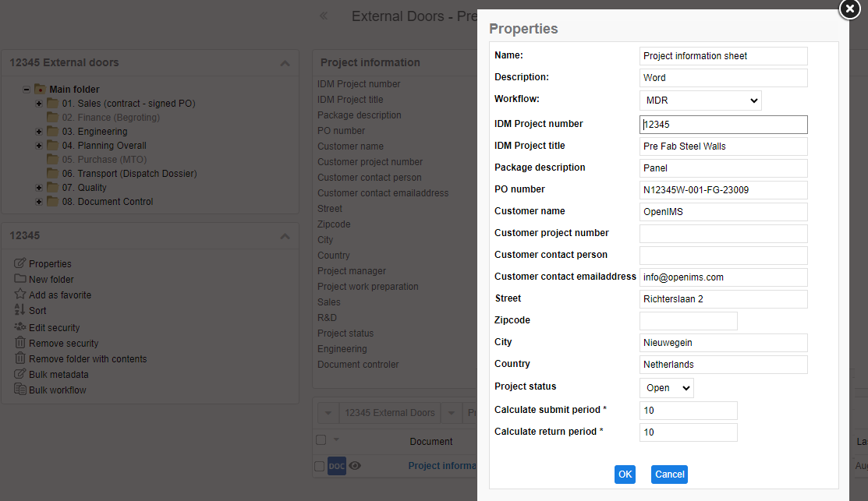Open Properties in the 12345 panel
This screenshot has width=868, height=501.
pos(50,263)
